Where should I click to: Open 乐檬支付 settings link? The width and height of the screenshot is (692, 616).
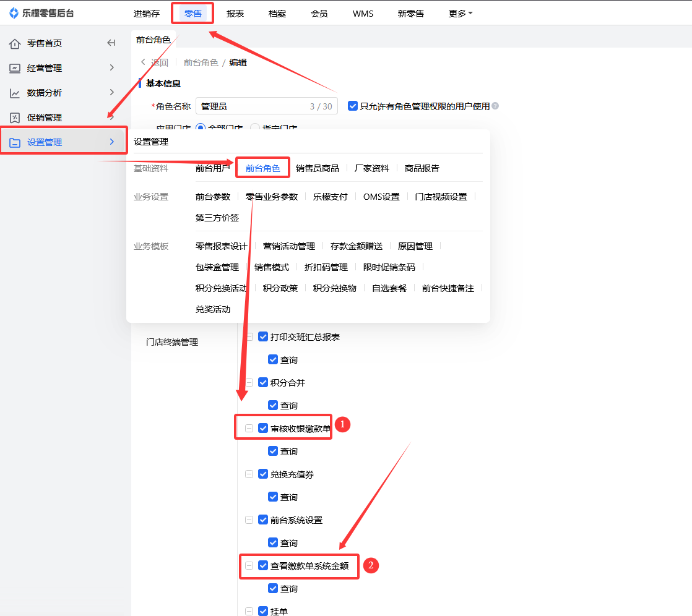pyautogui.click(x=330, y=197)
